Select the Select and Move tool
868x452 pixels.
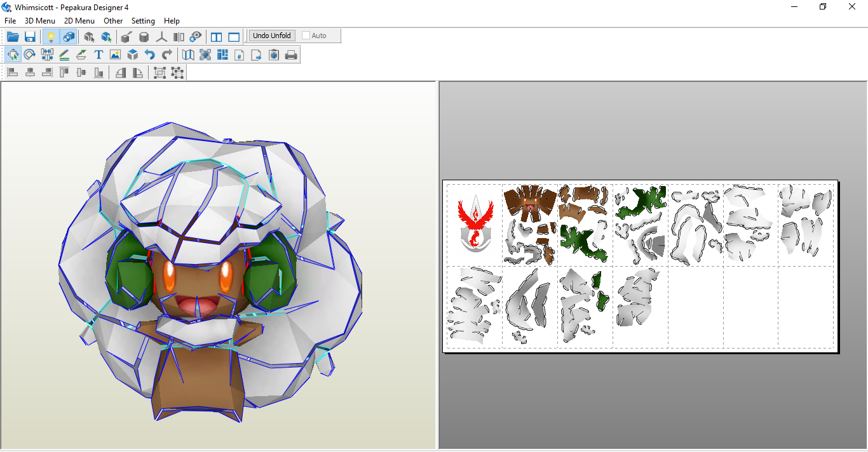click(13, 55)
